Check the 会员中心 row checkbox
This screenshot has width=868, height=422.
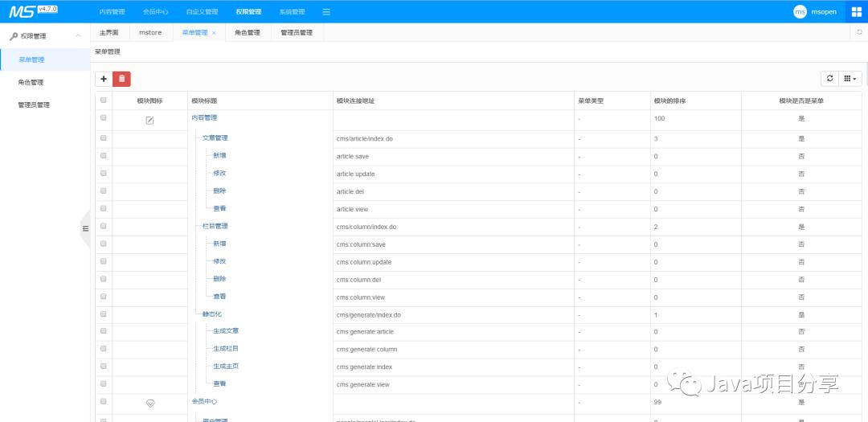pyautogui.click(x=104, y=401)
